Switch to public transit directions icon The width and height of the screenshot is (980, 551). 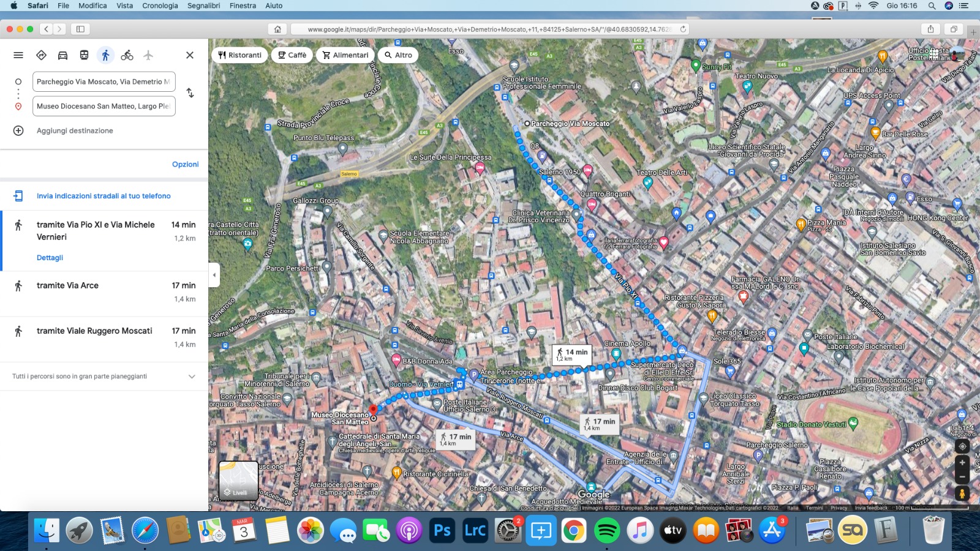[84, 55]
